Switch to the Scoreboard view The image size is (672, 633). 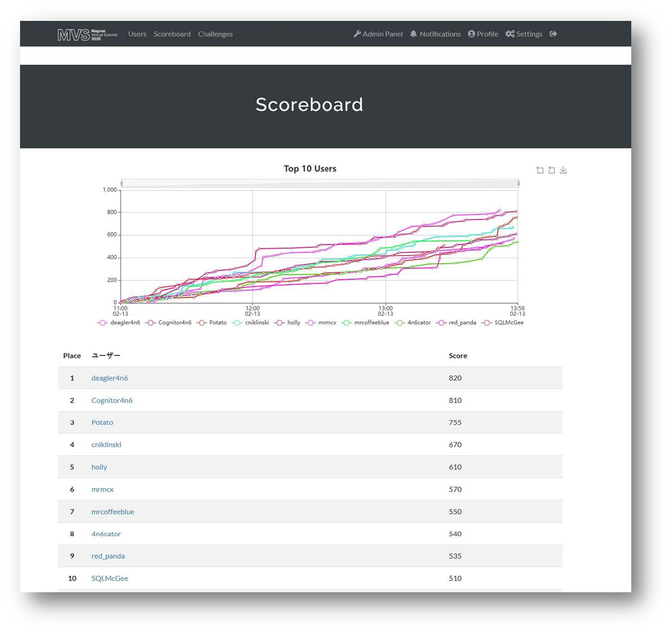pyautogui.click(x=172, y=34)
